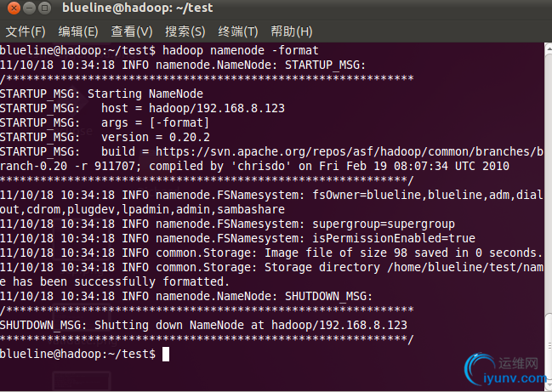This screenshot has height=392, width=552.
Task: Open the 终端(T) menu
Action: (x=238, y=31)
